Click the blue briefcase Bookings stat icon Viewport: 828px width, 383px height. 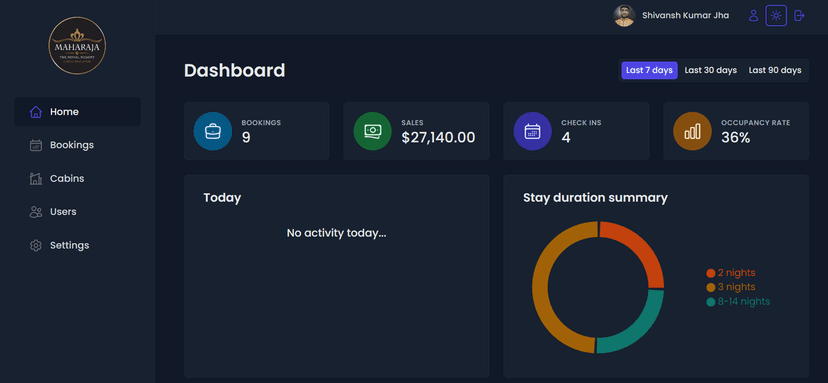pyautogui.click(x=212, y=131)
